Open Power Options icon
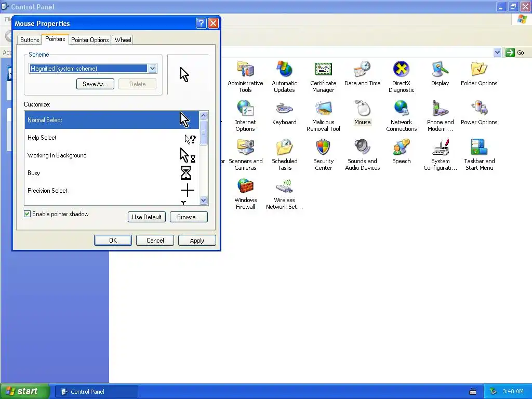 479,112
